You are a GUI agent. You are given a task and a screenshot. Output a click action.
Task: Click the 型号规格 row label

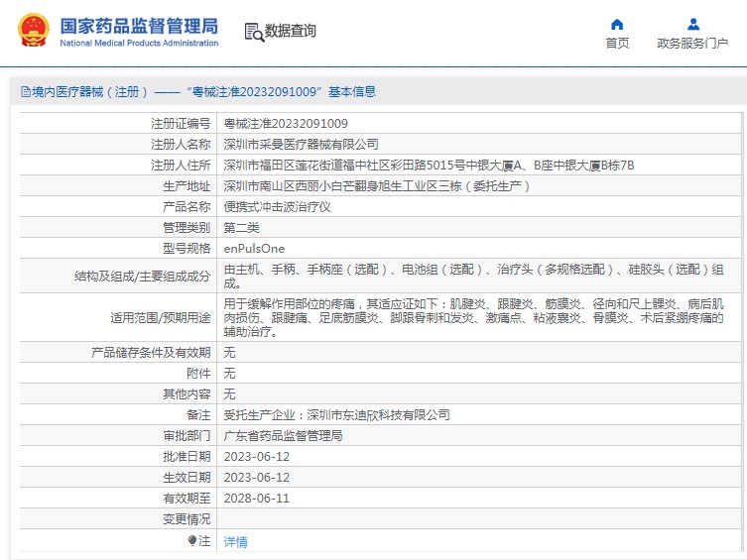(x=187, y=249)
